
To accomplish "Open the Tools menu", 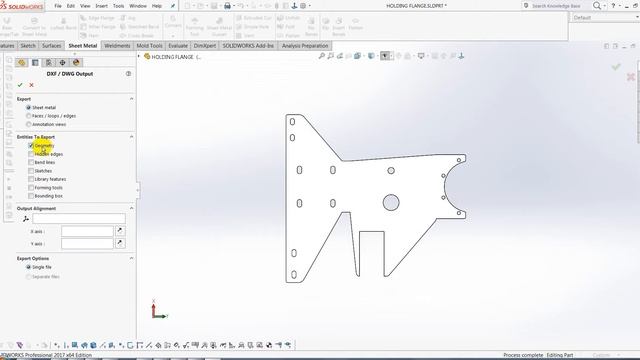I will (118, 6).
